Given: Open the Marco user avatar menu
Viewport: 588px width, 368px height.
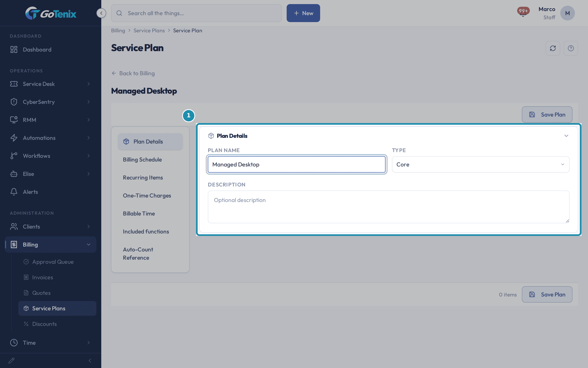Looking at the screenshot, I should tap(567, 13).
